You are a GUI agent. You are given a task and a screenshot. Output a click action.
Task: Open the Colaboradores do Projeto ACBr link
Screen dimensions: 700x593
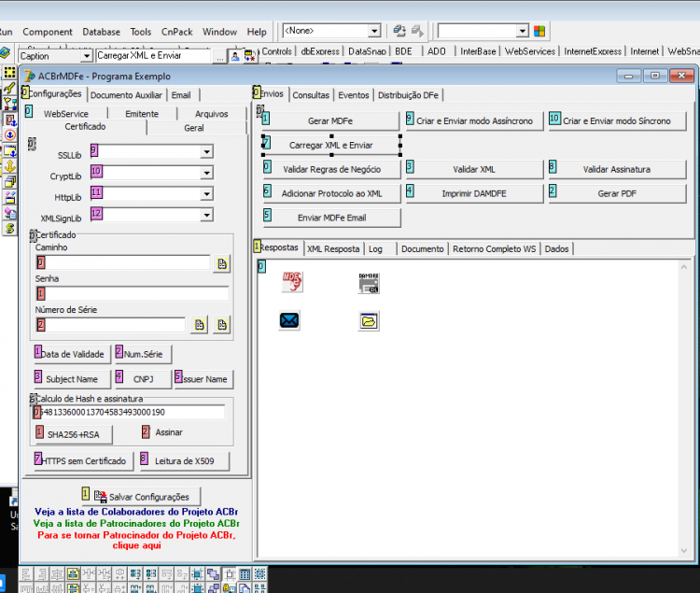click(136, 512)
